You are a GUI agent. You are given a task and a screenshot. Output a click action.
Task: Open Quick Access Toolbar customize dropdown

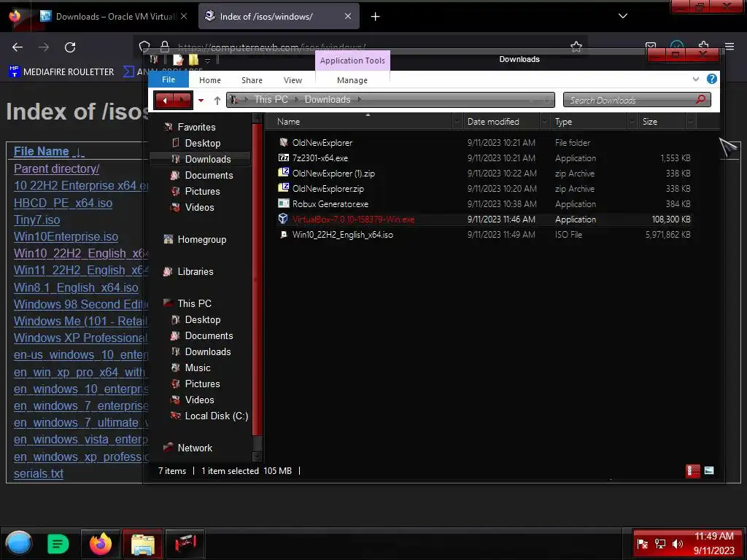207,61
